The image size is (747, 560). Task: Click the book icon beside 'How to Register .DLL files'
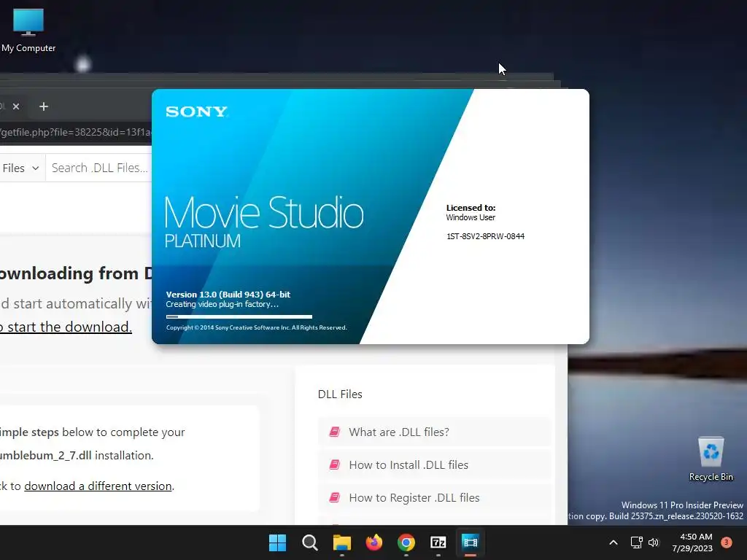click(x=334, y=497)
